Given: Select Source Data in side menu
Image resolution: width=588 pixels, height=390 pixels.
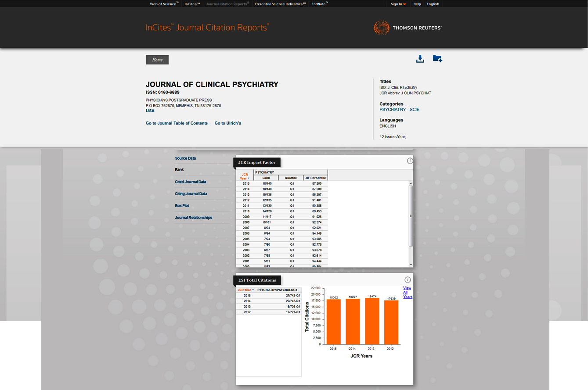Looking at the screenshot, I should pos(185,158).
